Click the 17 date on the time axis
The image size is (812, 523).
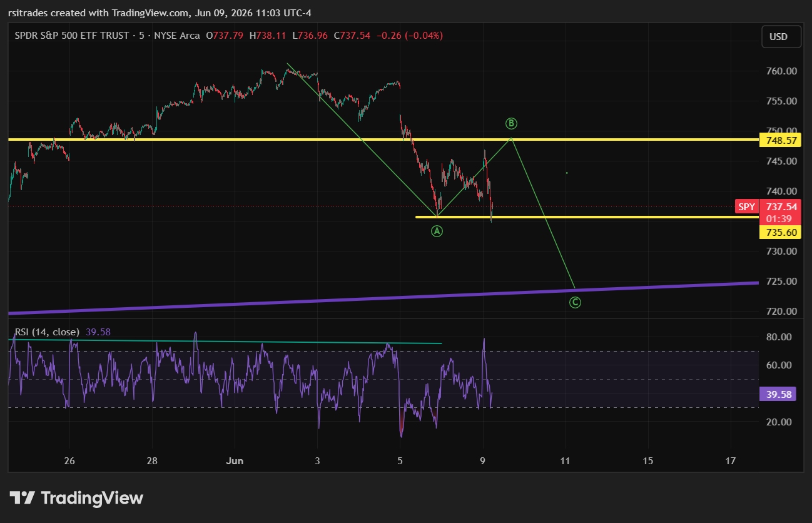[731, 461]
